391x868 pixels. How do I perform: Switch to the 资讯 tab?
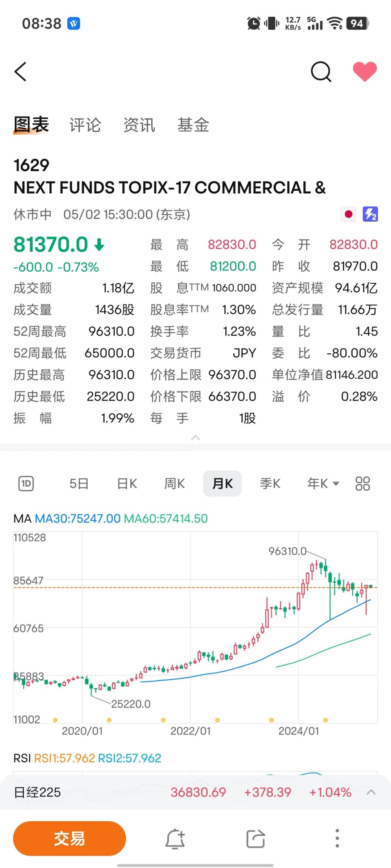click(x=139, y=125)
